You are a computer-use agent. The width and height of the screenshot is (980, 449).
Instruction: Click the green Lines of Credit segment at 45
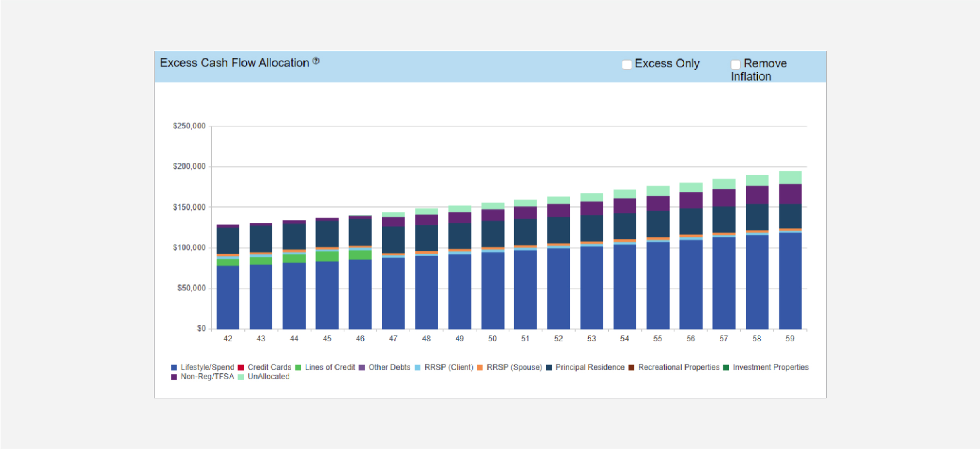(x=327, y=256)
